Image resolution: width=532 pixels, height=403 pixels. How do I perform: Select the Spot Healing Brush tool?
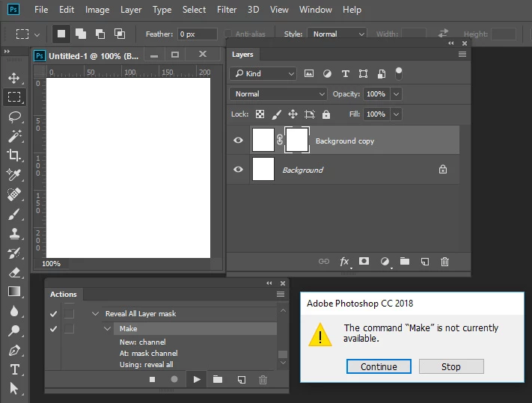pos(14,194)
